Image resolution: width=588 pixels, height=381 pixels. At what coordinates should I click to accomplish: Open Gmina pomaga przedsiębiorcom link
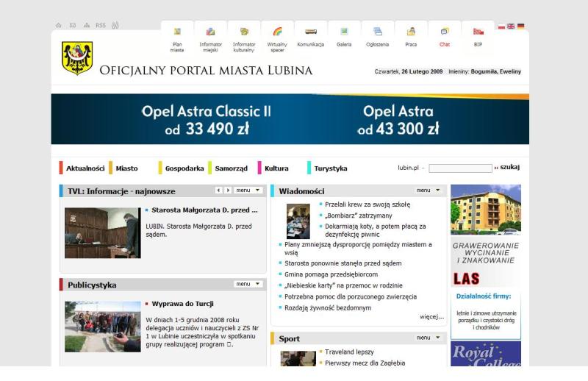click(331, 274)
